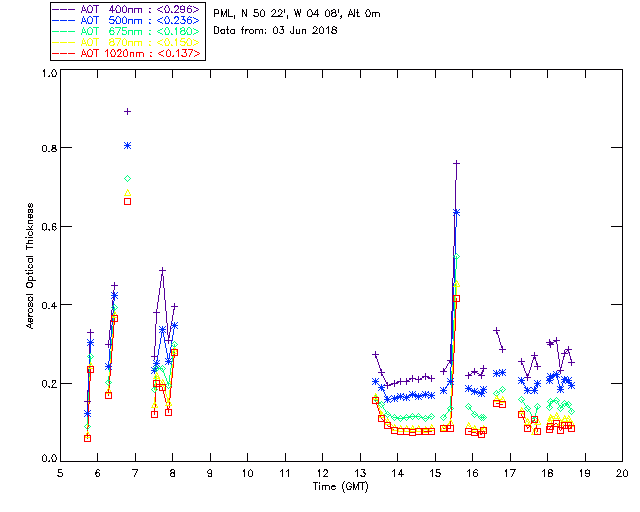Viewport: 640px width, 512px height.
Task: Click the blue asterisk peak after 15h near 0.63
Action: pyautogui.click(x=457, y=212)
